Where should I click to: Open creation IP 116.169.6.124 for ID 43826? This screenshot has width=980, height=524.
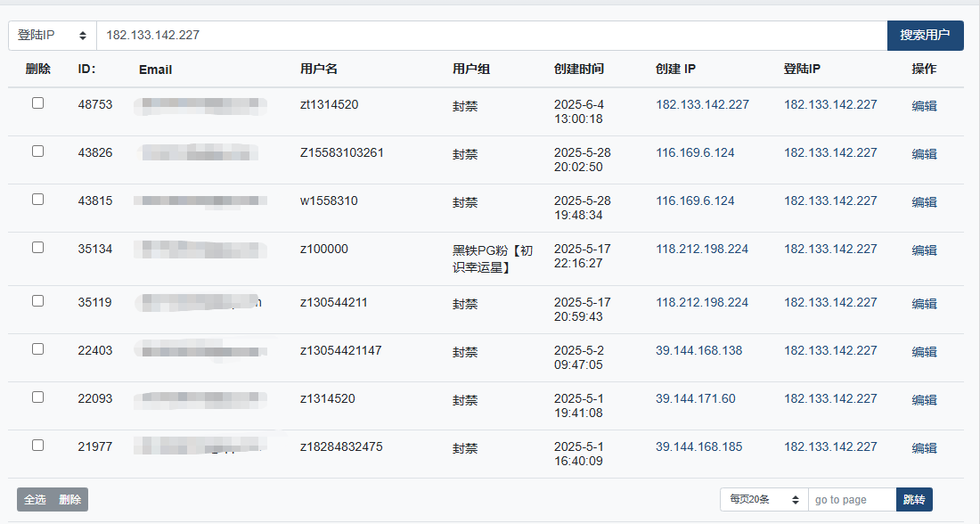695,152
